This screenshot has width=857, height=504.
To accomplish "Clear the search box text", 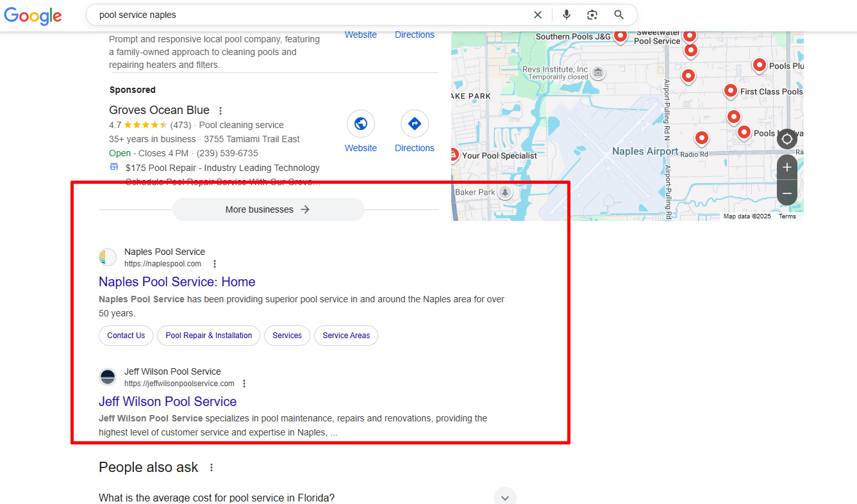I will [537, 15].
